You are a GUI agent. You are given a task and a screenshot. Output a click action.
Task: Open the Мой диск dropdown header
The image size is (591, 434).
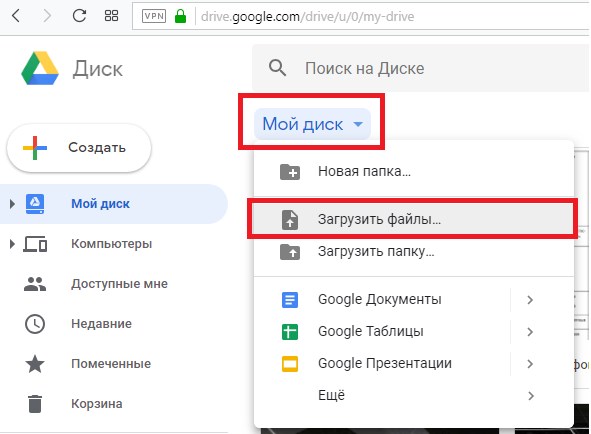tap(312, 124)
